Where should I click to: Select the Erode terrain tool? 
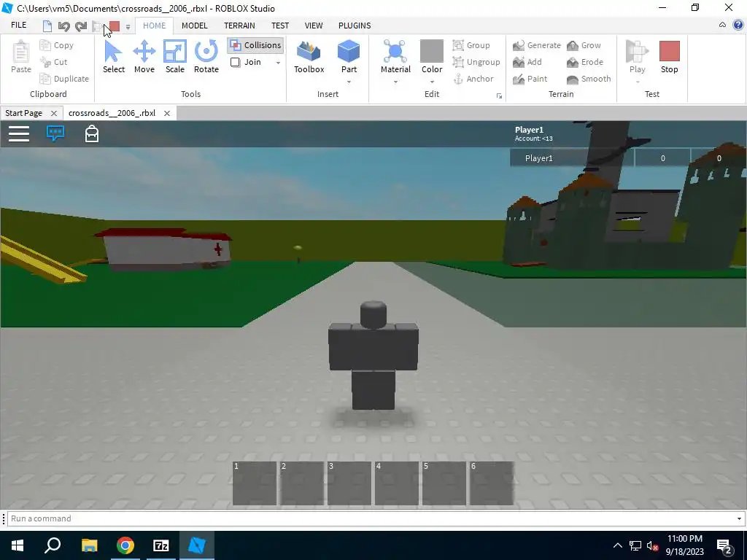pyautogui.click(x=585, y=62)
